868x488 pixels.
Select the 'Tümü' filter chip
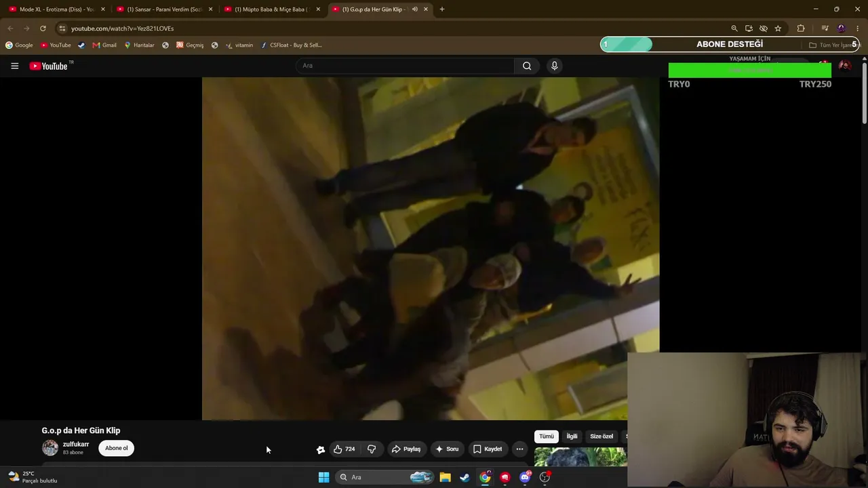(547, 436)
